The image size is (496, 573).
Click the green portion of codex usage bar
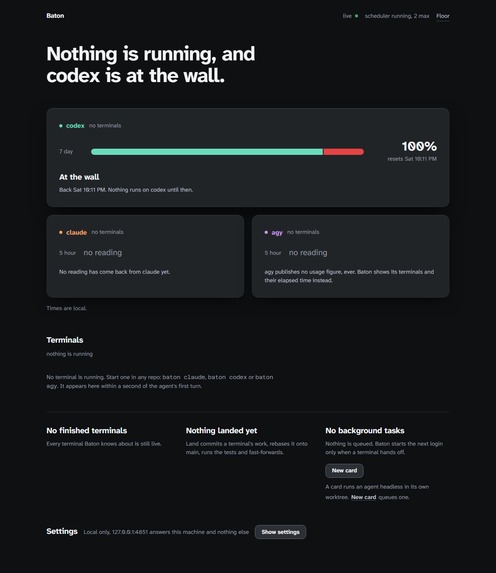[207, 152]
